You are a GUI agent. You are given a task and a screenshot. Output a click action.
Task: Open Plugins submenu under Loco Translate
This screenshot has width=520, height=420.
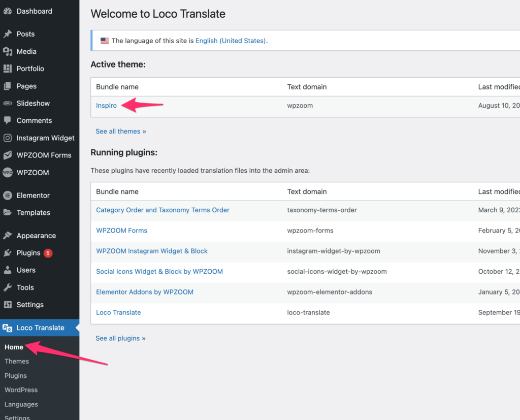coord(16,376)
